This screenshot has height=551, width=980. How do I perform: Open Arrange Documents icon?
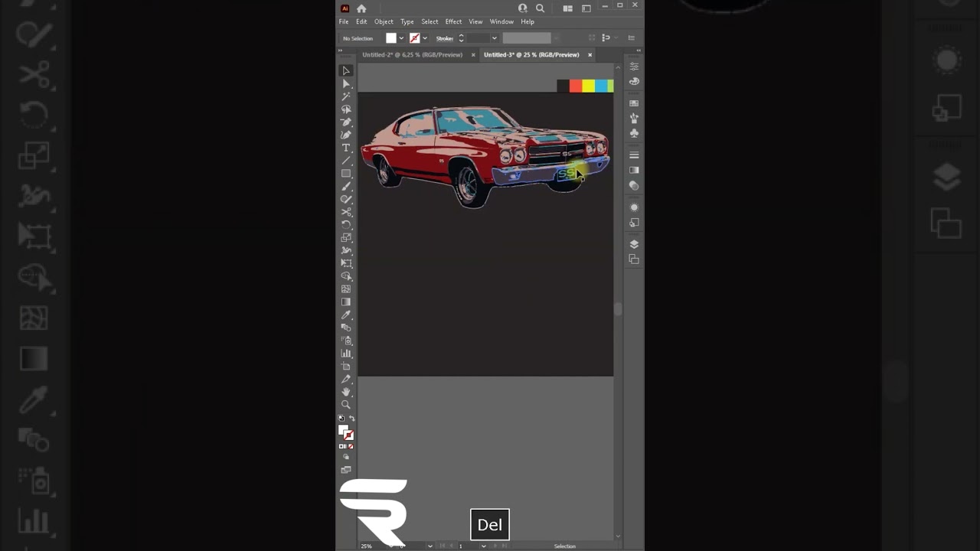[568, 8]
